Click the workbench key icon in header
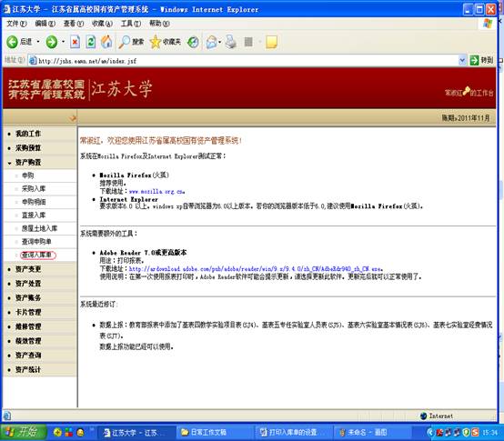 (x=466, y=91)
